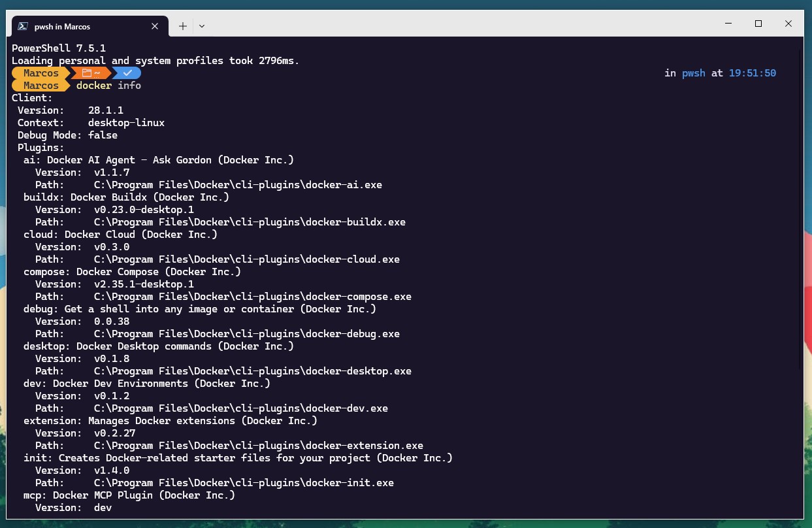Click the time '19:51:50' in prompt
Viewport: 812px width, 528px height.
[752, 73]
